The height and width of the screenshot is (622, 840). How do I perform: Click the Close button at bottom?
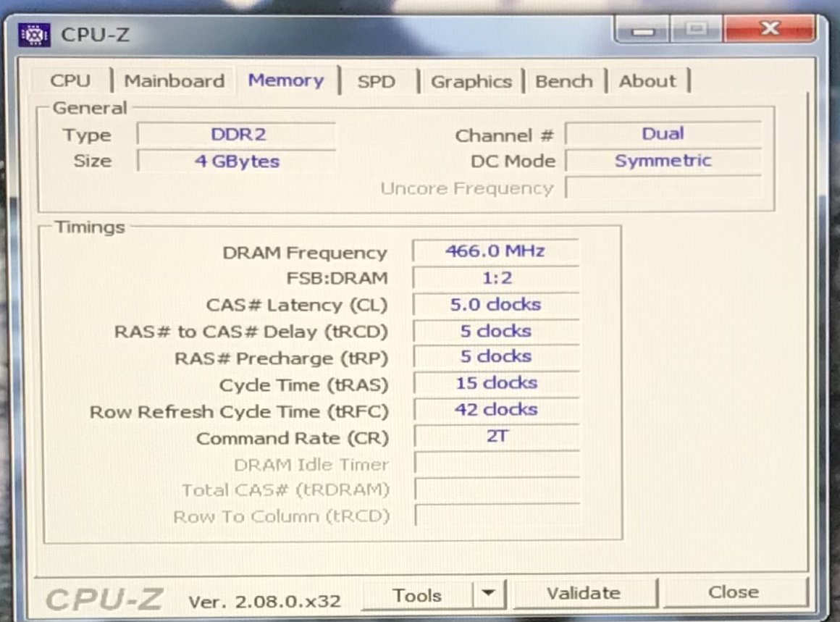coord(734,593)
